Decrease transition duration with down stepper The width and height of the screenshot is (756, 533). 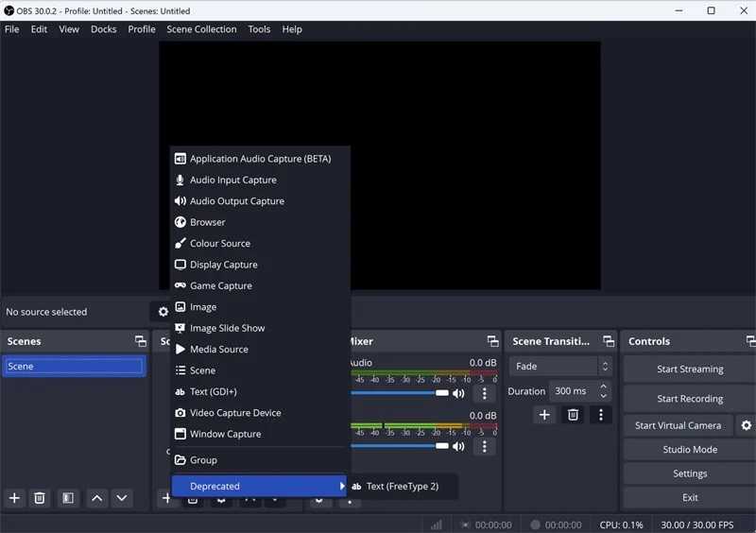[x=603, y=396]
